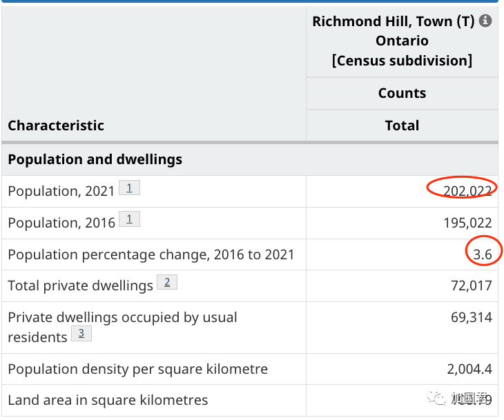Click Population density per square kilometre label
Image resolution: width=504 pixels, height=420 pixels.
tap(137, 369)
